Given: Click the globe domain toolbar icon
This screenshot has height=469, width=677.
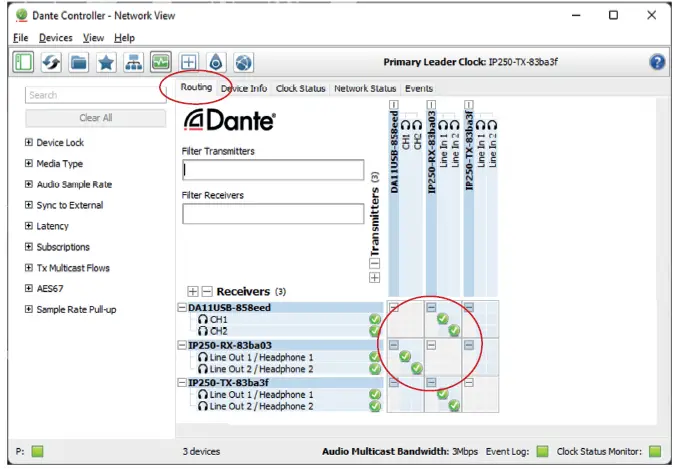Looking at the screenshot, I should 244,63.
